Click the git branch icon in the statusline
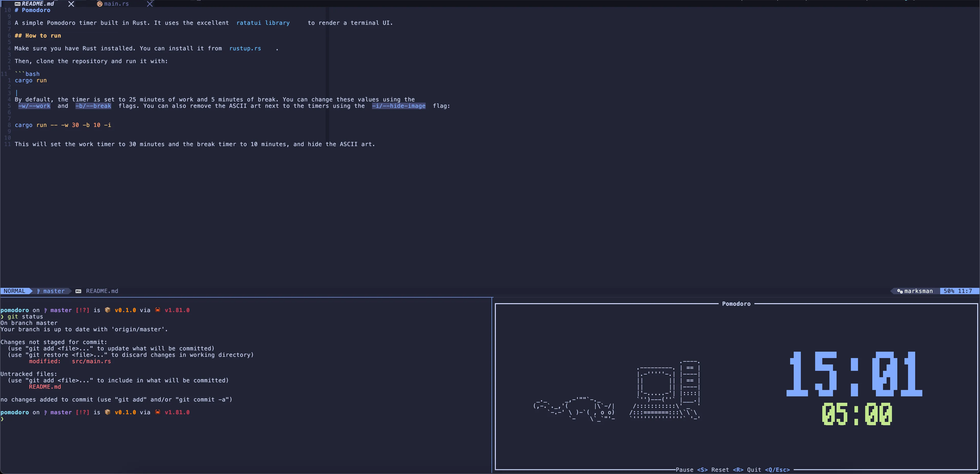 point(39,291)
